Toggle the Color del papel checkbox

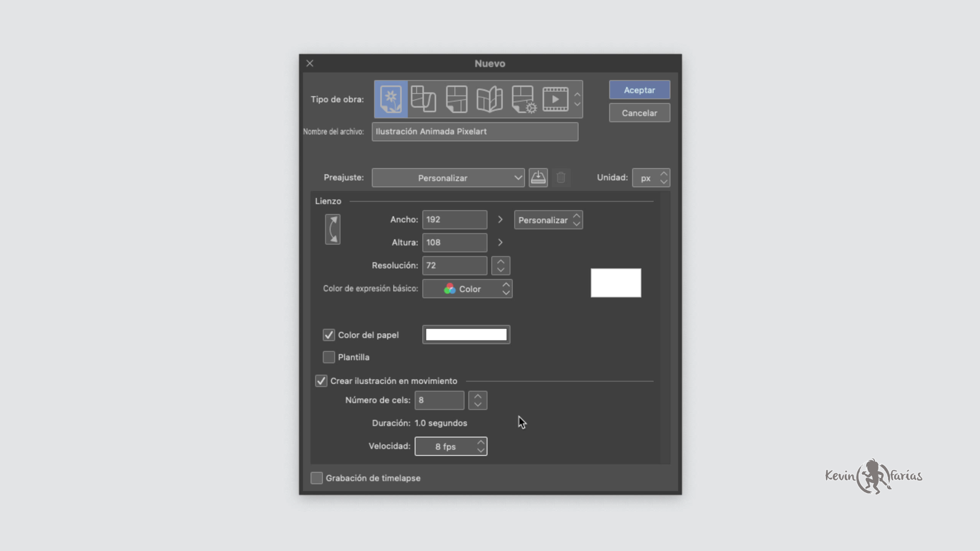coord(329,335)
